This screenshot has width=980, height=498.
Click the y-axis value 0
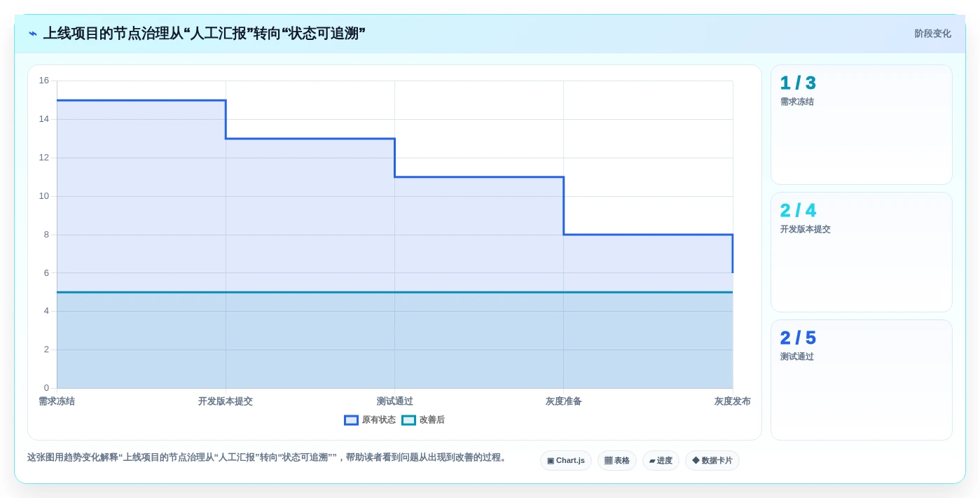tap(46, 388)
